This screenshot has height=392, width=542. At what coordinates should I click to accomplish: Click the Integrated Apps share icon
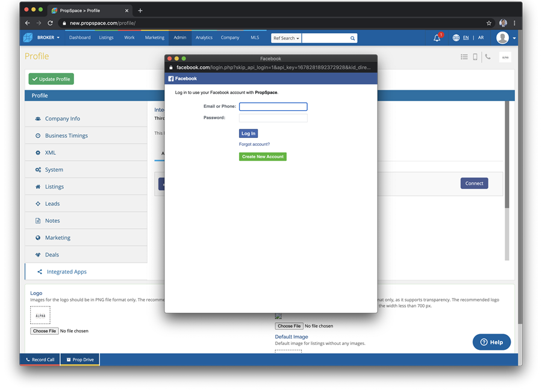pyautogui.click(x=40, y=272)
